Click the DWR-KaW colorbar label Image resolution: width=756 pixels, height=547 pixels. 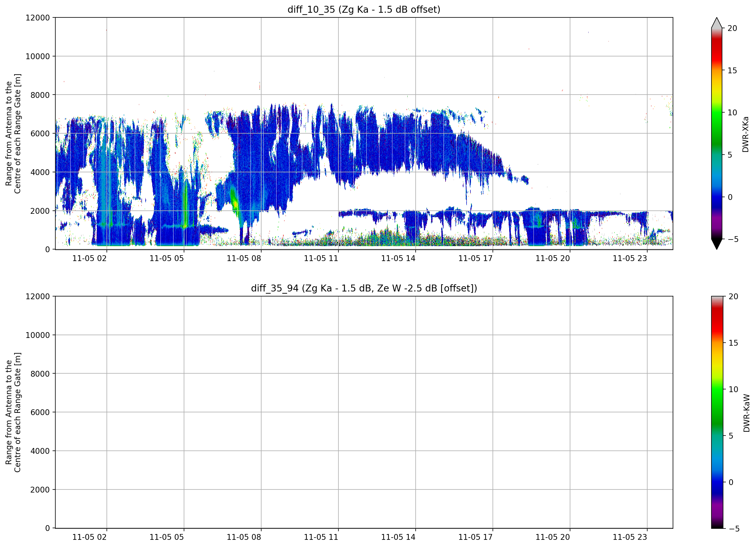[746, 413]
